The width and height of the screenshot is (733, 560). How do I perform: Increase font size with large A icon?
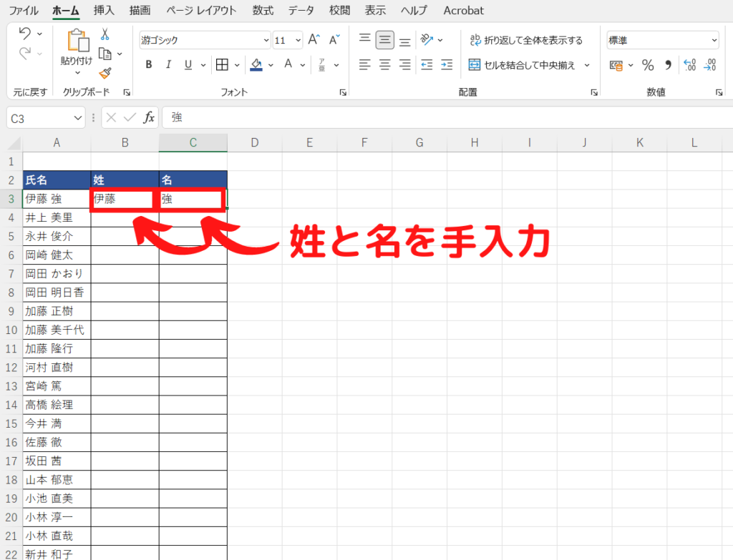click(314, 40)
